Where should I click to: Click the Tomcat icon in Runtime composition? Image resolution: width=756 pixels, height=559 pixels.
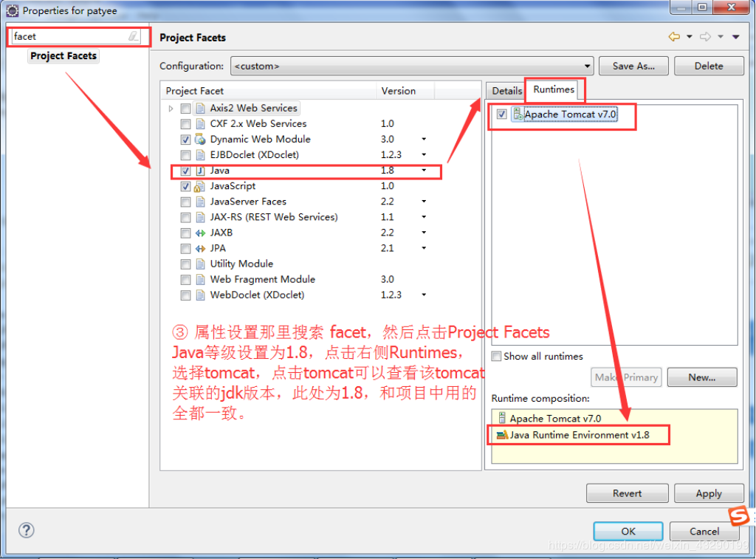pyautogui.click(x=502, y=418)
